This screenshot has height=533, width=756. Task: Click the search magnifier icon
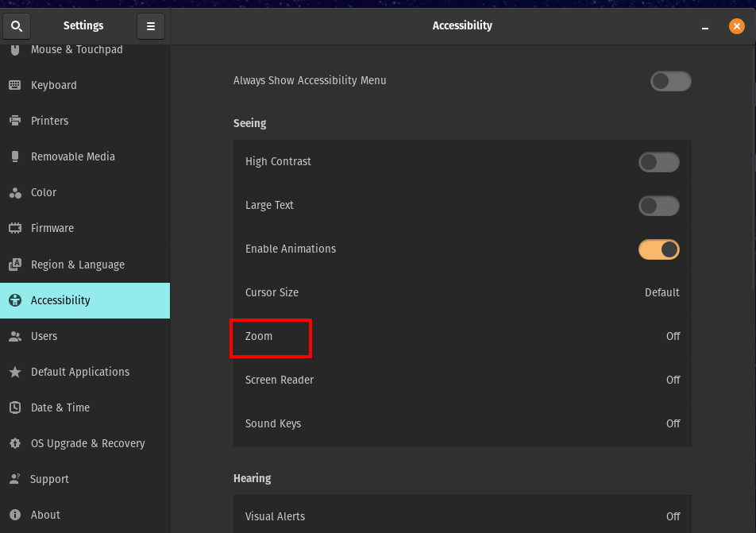coord(16,26)
